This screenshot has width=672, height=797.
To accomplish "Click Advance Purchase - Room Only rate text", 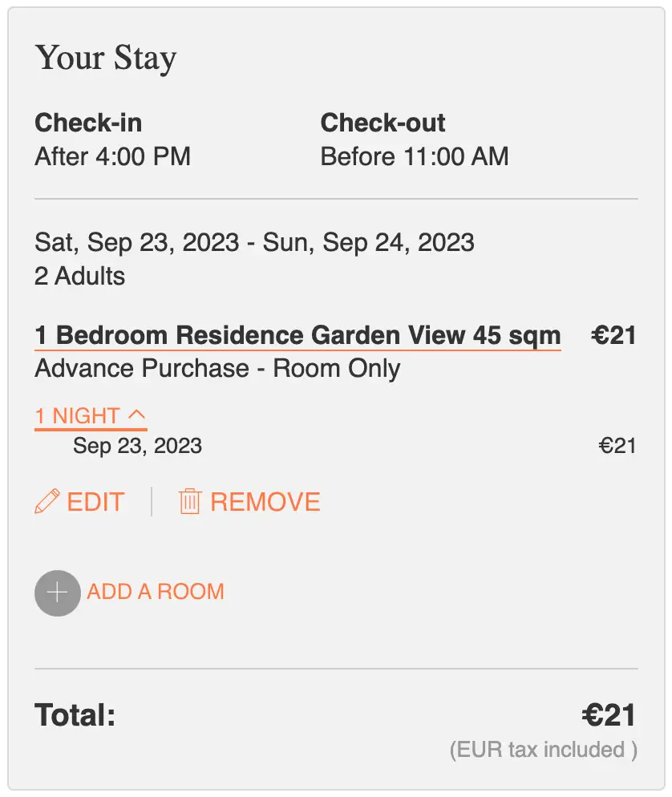I will click(x=217, y=369).
